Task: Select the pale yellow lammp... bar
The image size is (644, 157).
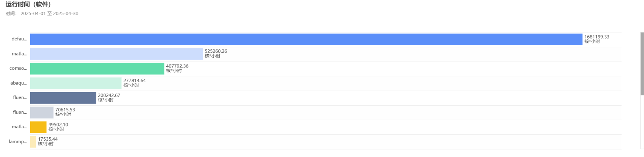Action: tap(33, 142)
